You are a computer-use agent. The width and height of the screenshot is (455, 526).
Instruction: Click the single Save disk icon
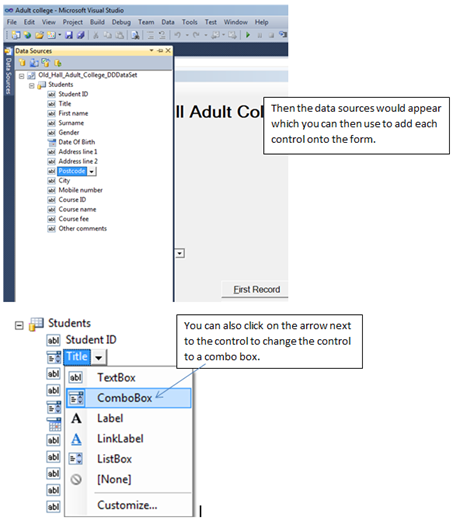pos(69,35)
